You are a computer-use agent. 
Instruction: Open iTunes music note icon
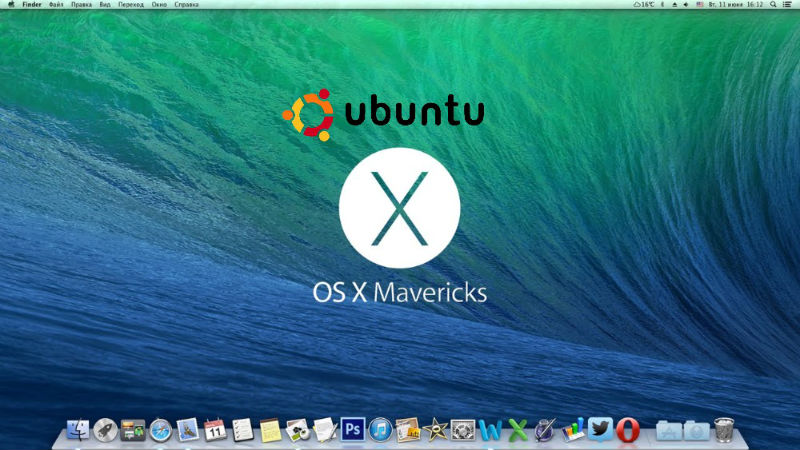(x=380, y=430)
